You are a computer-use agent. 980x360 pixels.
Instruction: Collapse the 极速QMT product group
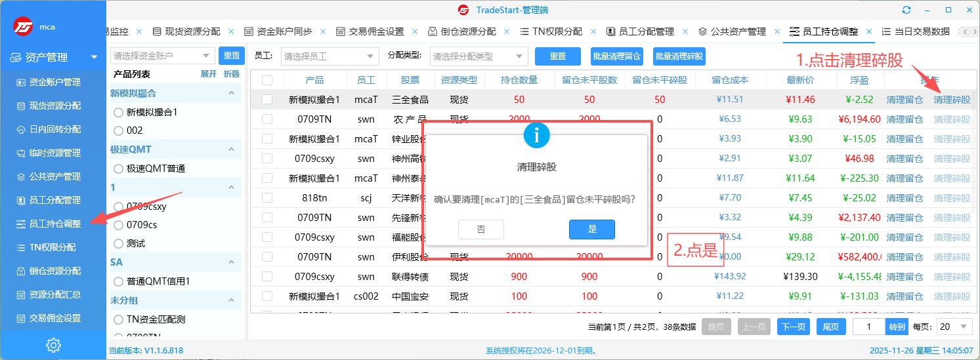pos(231,150)
